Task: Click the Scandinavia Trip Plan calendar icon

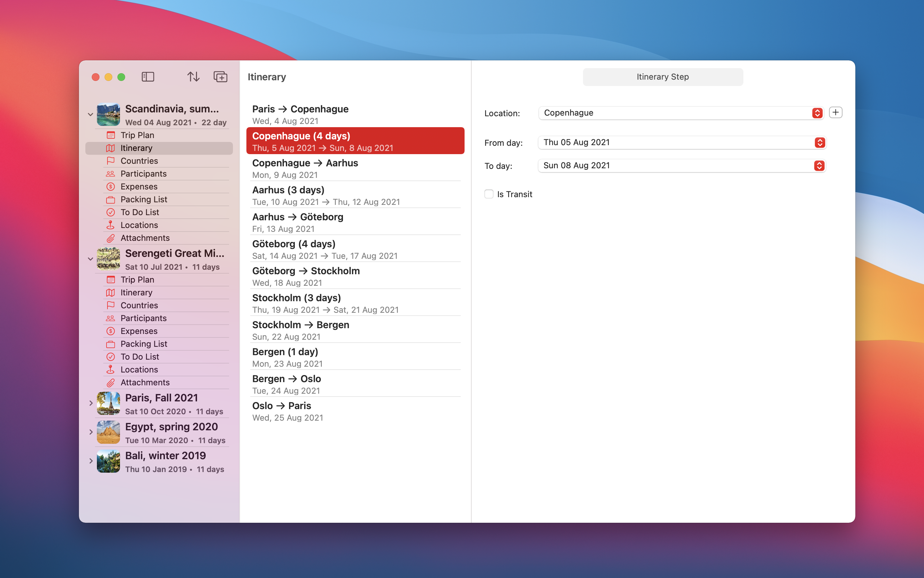Action: [x=111, y=135]
